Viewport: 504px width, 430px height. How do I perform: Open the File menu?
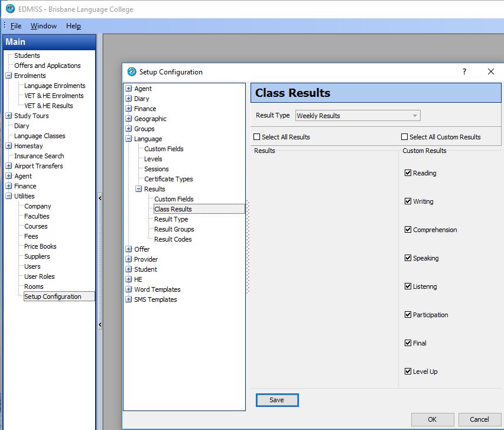tap(15, 26)
